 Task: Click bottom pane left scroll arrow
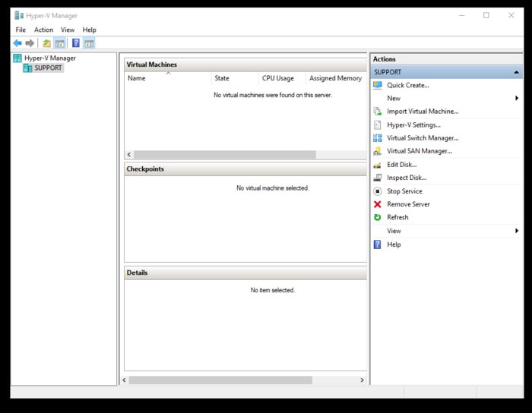(124, 380)
